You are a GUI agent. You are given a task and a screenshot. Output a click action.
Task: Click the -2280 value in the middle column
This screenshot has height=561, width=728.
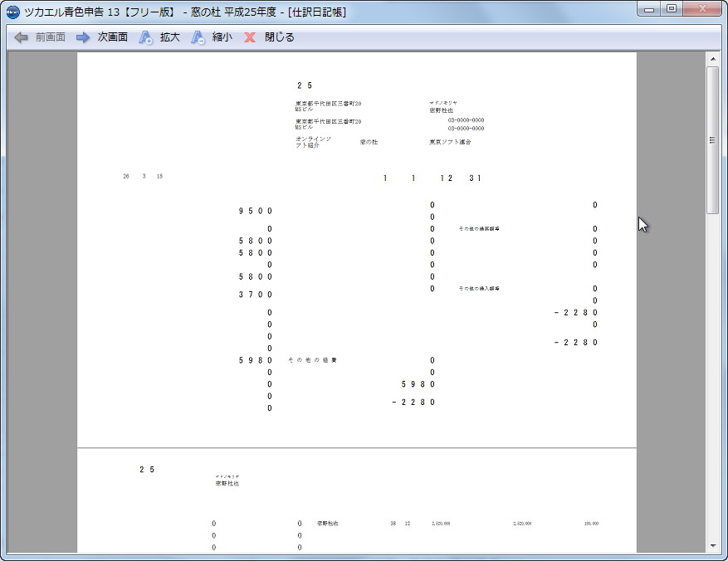413,402
